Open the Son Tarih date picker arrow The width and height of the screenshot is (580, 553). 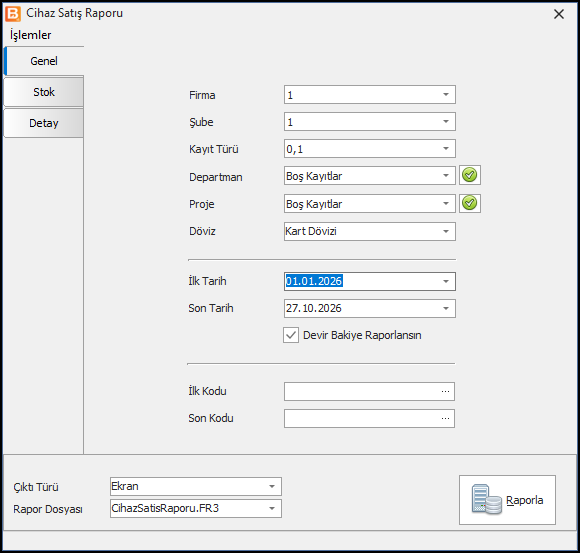point(446,308)
